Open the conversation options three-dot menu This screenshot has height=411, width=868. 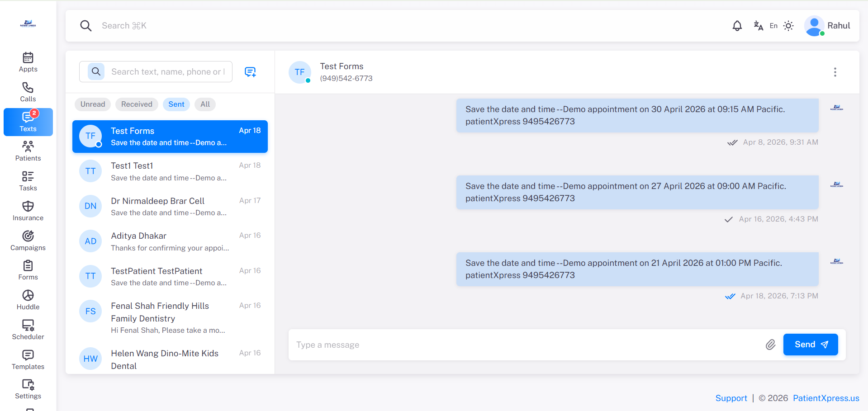coord(835,72)
